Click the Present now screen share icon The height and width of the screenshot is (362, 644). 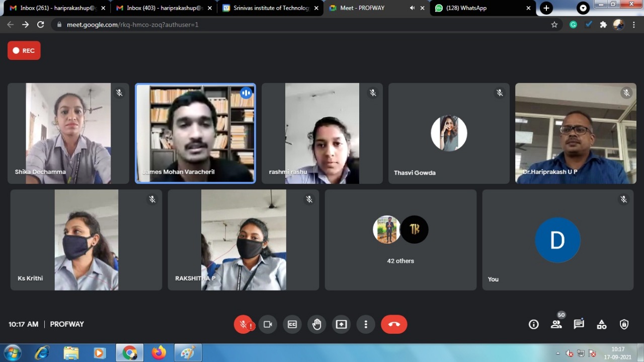click(x=342, y=324)
